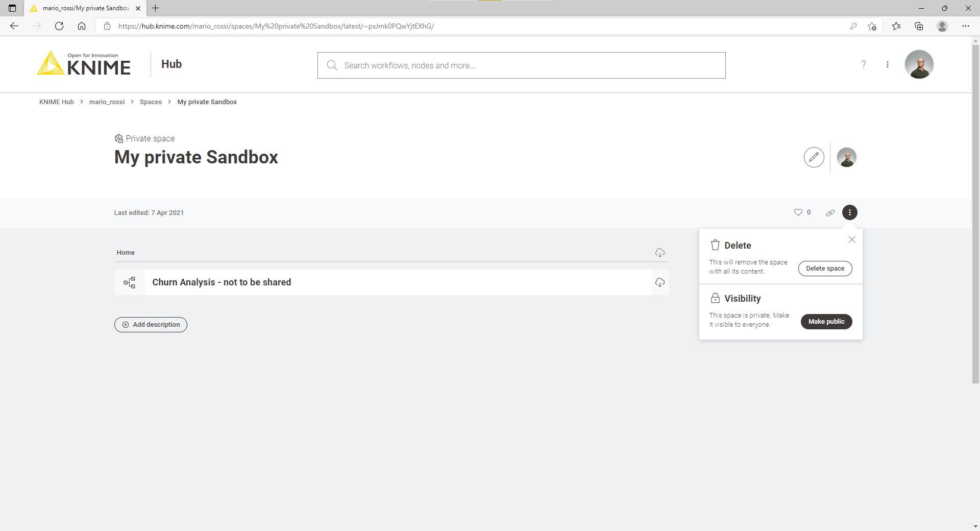Download the Home folder cloud icon
The width and height of the screenshot is (980, 531).
(x=660, y=253)
